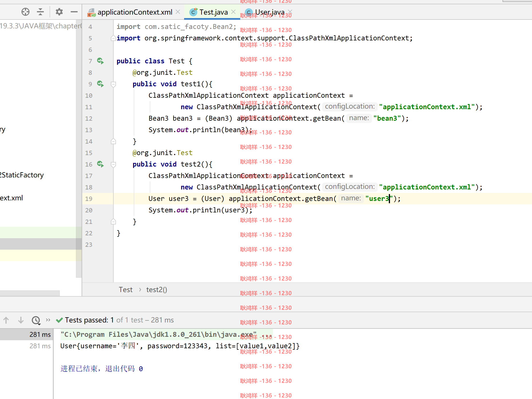The height and width of the screenshot is (399, 532).
Task: Click fold end marker at line 21
Action: click(x=113, y=222)
